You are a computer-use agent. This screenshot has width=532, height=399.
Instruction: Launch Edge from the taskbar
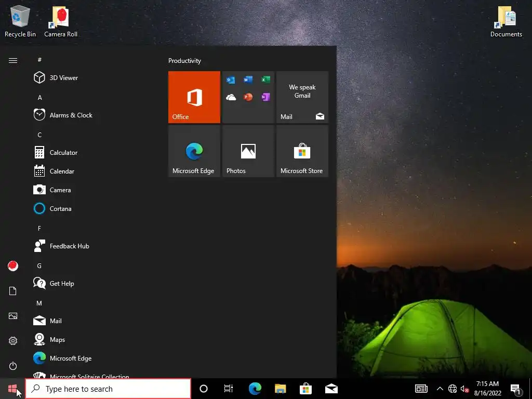pyautogui.click(x=255, y=389)
